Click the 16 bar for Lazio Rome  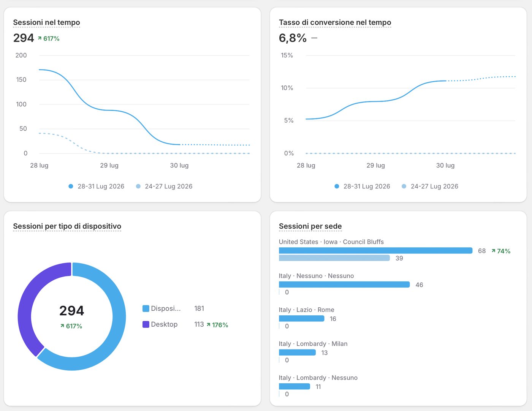click(302, 319)
